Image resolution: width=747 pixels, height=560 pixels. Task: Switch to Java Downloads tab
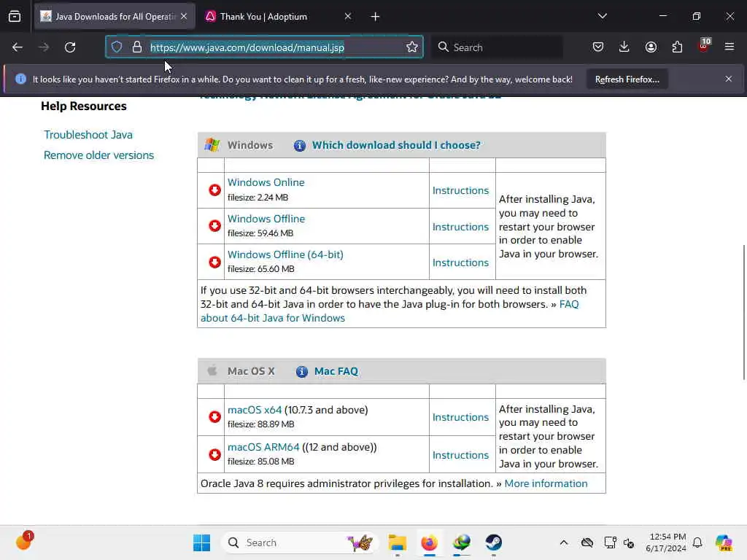click(115, 17)
